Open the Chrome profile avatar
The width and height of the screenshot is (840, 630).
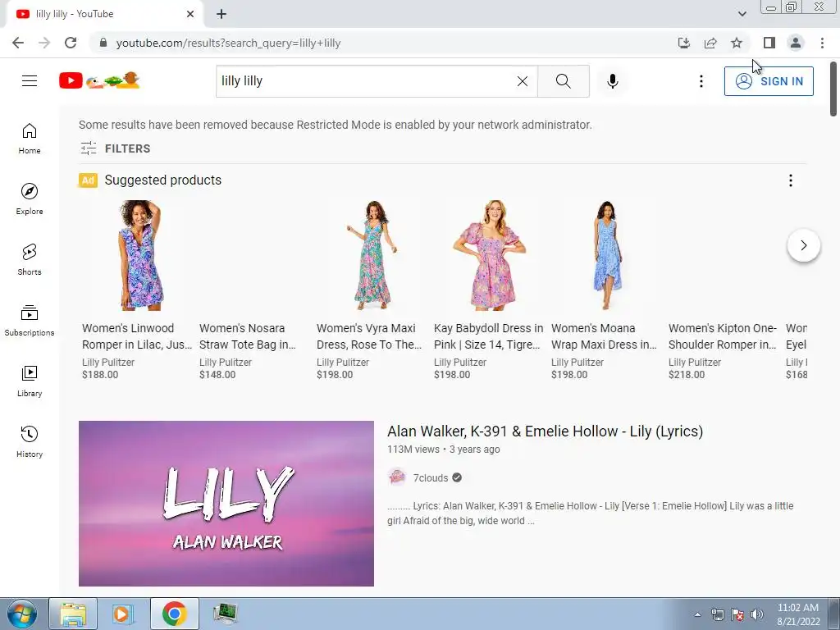click(796, 43)
